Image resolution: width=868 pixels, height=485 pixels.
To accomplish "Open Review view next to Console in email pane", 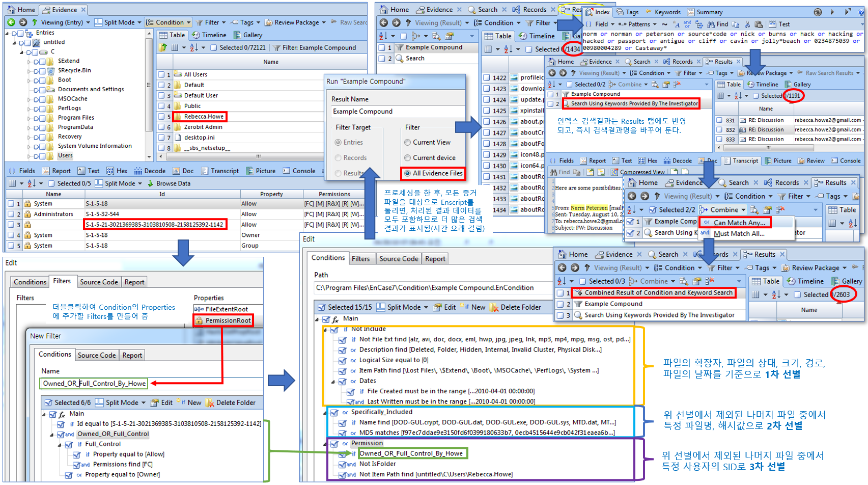I will point(811,161).
